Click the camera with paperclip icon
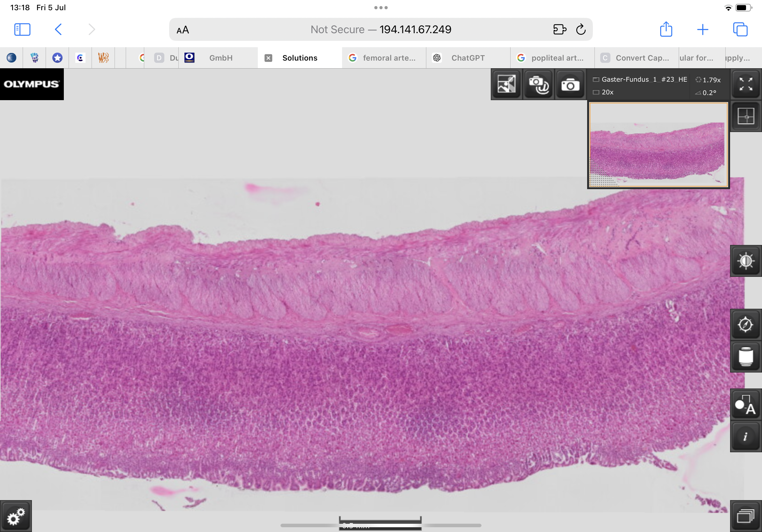The height and width of the screenshot is (532, 762). [x=538, y=85]
